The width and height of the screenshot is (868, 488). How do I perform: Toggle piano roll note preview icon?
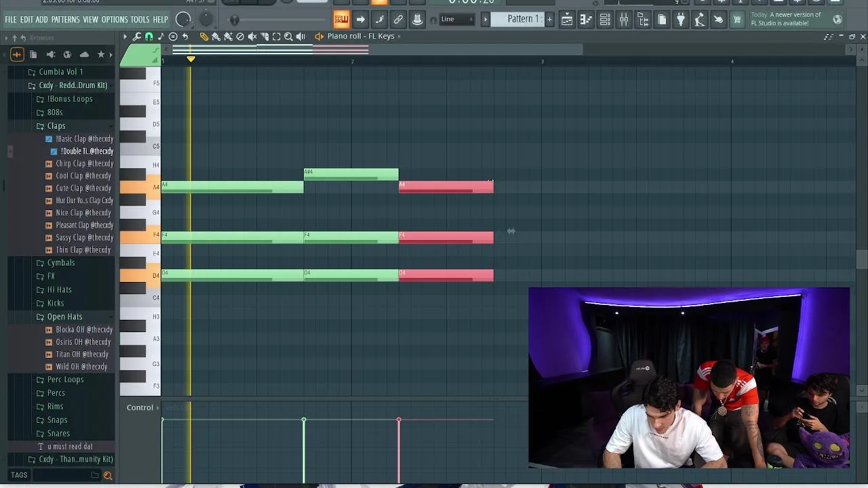[161, 37]
